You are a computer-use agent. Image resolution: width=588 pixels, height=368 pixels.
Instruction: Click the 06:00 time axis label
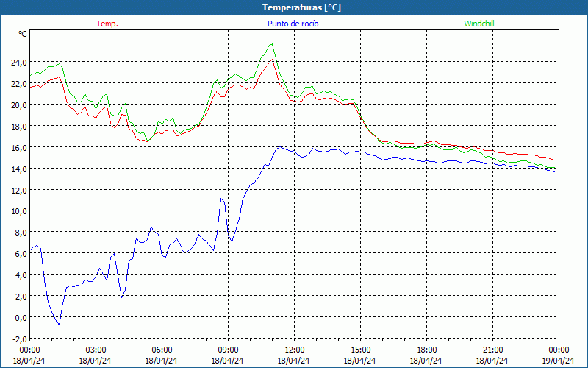[x=162, y=350]
